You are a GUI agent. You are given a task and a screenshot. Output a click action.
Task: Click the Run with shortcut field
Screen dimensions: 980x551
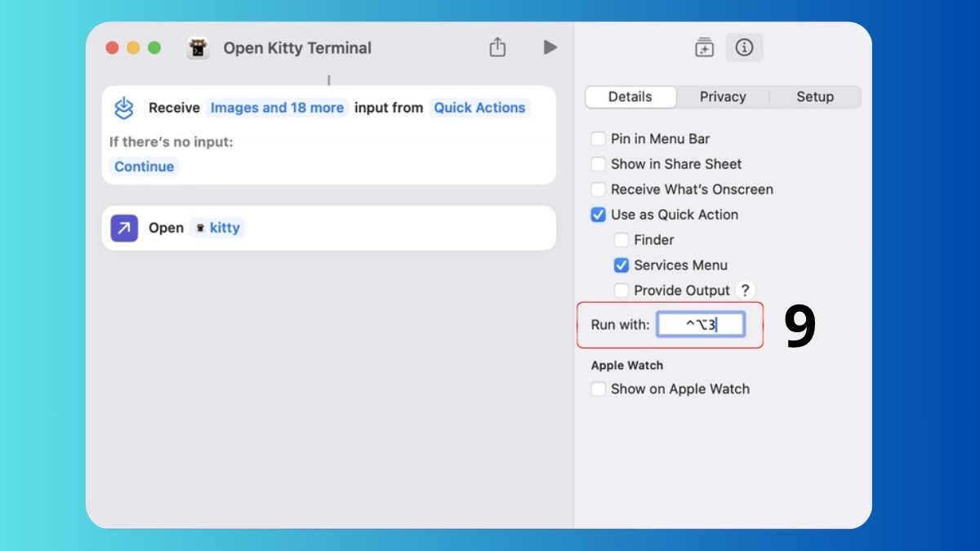(701, 324)
